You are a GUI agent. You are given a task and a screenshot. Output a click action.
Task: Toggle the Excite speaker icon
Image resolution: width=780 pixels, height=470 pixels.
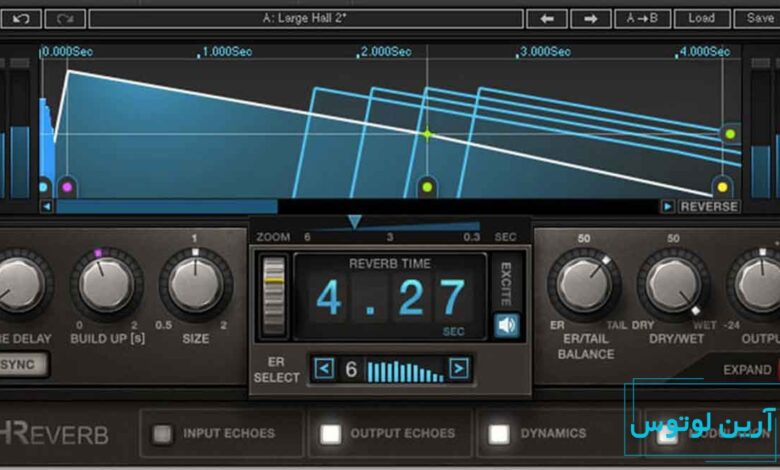pyautogui.click(x=507, y=325)
